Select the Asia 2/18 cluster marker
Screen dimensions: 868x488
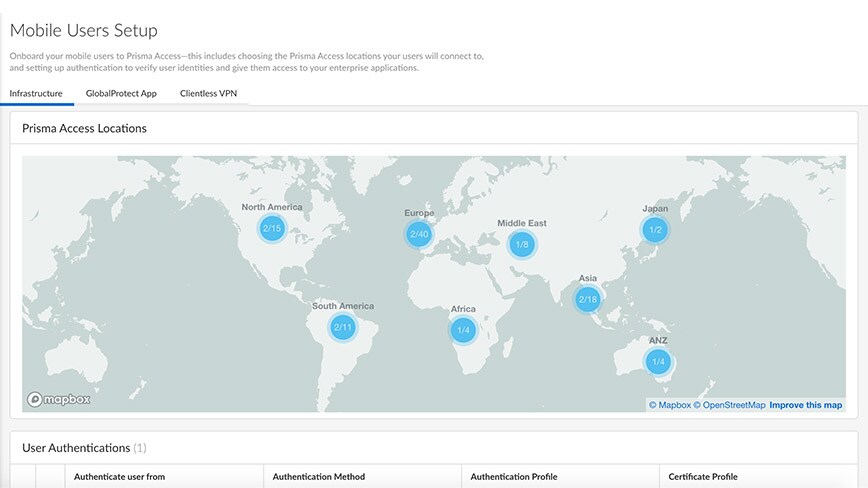(x=587, y=299)
